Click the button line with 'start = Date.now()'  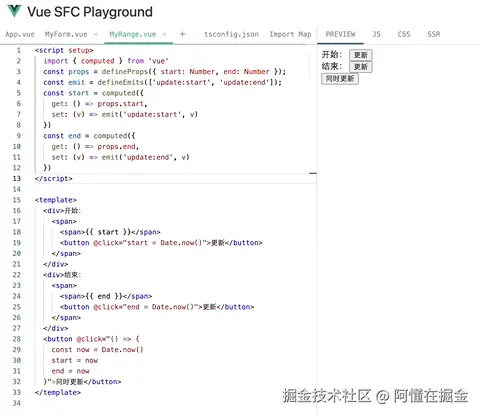(161, 243)
